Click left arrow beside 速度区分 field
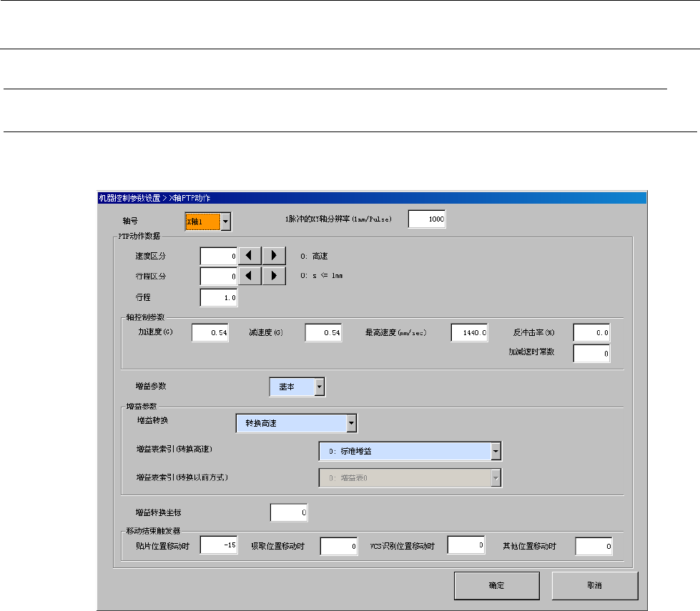Viewport: 700px width, 611px height. click(x=250, y=256)
